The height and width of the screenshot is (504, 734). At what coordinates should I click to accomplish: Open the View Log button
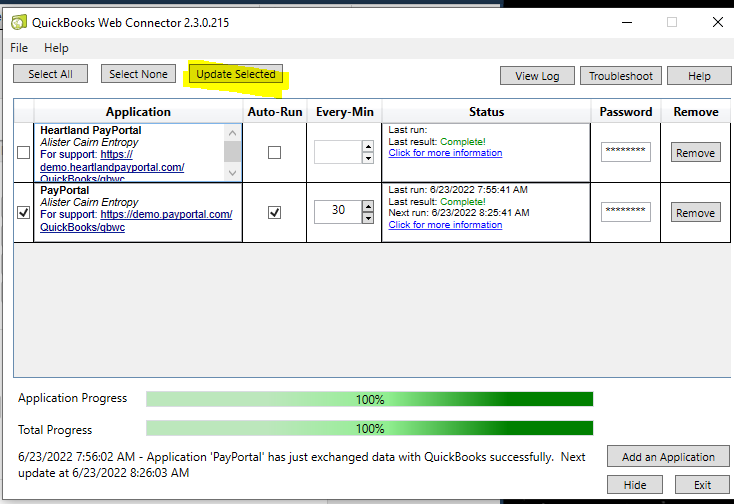(537, 76)
